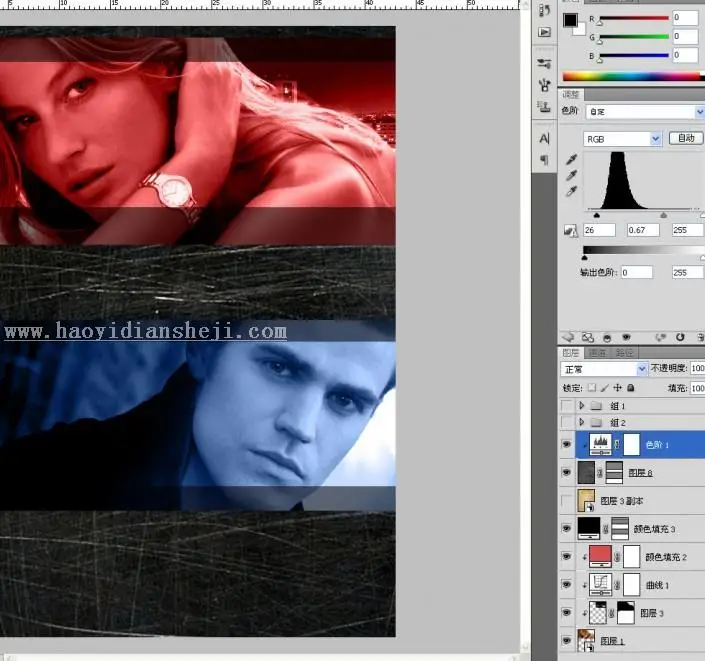This screenshot has width=705, height=661.
Task: Click the midtone gray input levels handle
Action: pos(663,215)
